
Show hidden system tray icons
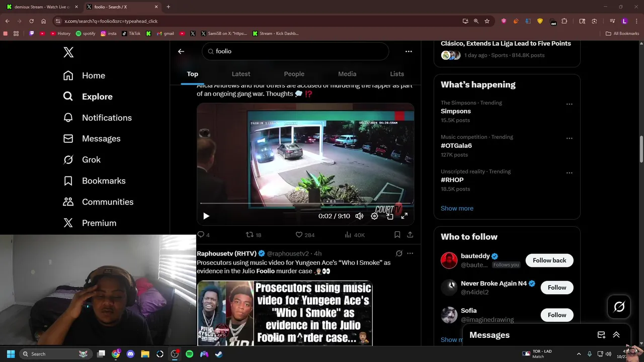[x=579, y=354]
